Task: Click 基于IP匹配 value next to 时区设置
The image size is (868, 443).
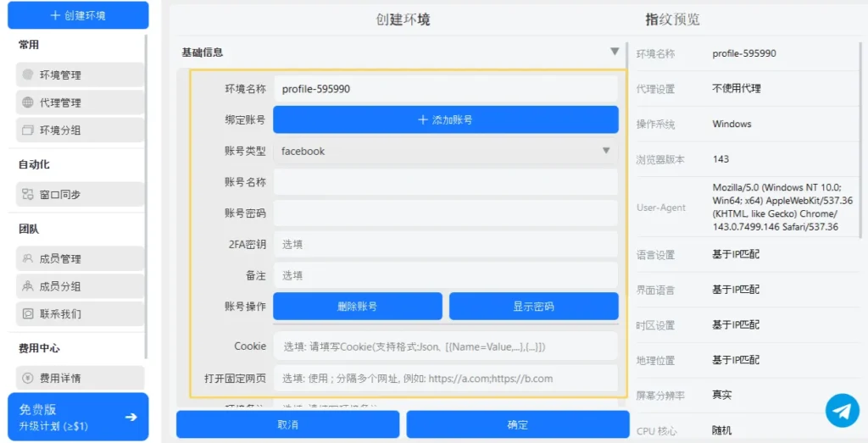Action: (x=736, y=325)
